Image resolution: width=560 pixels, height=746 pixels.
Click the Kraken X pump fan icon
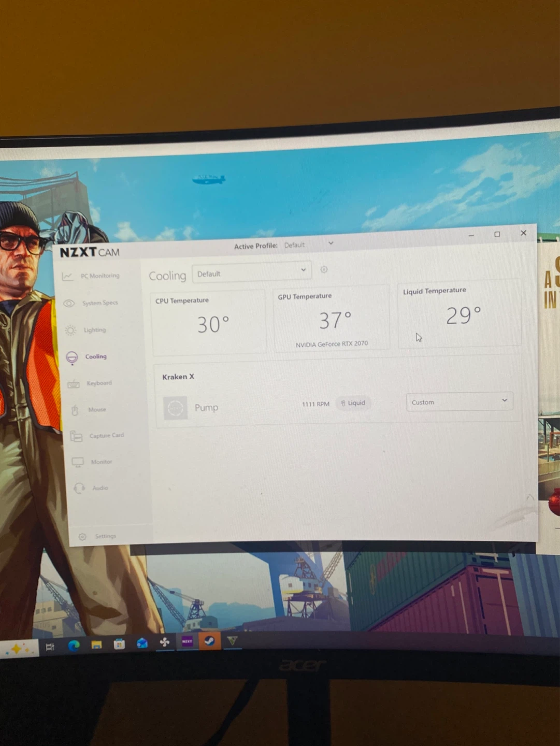click(x=175, y=408)
